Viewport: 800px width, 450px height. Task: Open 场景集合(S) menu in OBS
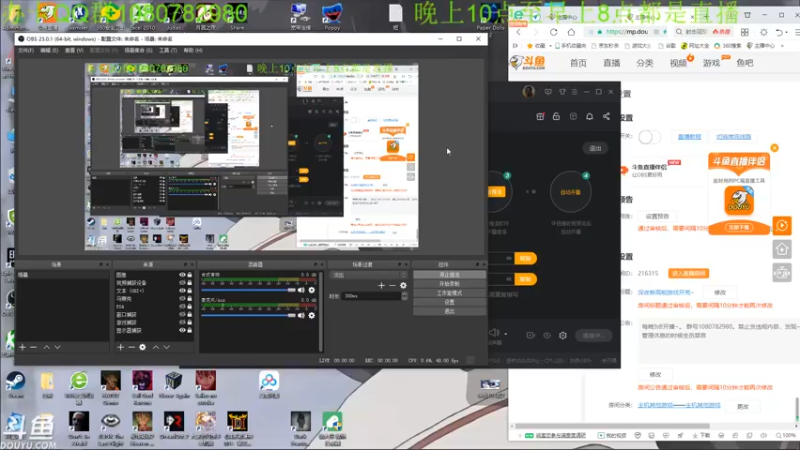coord(138,51)
